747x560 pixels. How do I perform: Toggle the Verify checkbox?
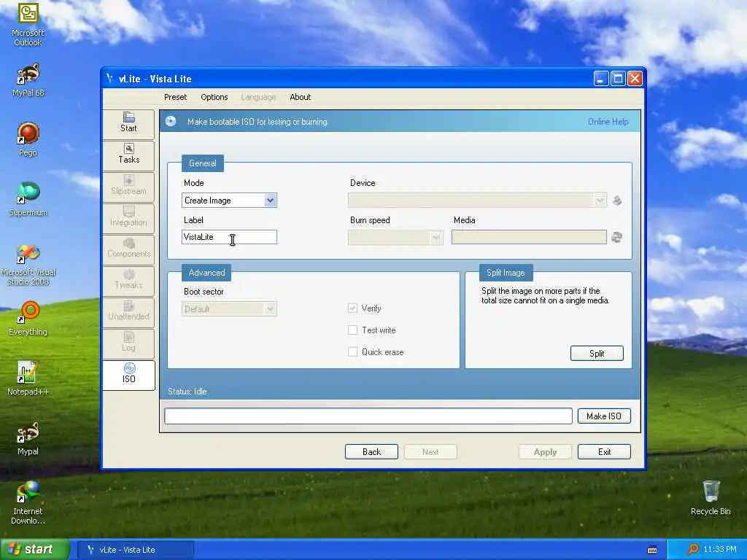pos(352,308)
